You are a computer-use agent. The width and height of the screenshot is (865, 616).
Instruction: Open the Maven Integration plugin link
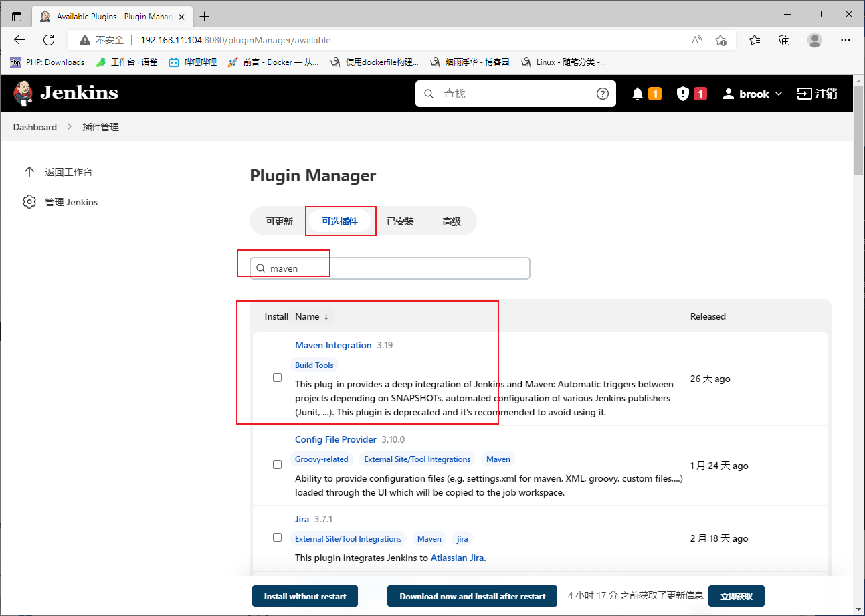333,345
